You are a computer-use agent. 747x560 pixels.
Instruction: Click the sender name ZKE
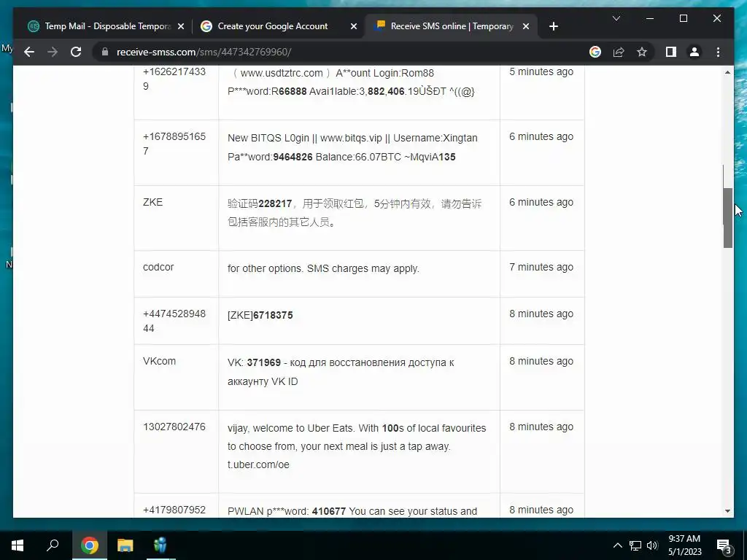click(152, 202)
